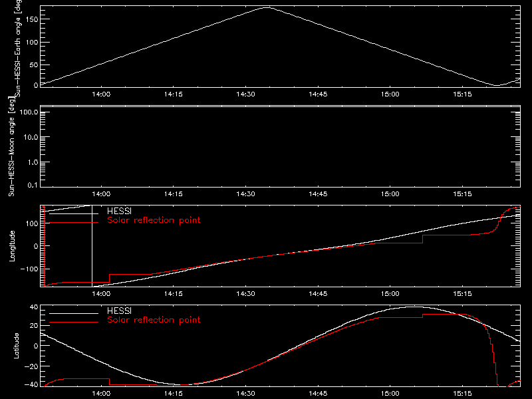Click HESSI legend label in Longitude plot
Screen dimensions: 532x399
[x=119, y=211]
